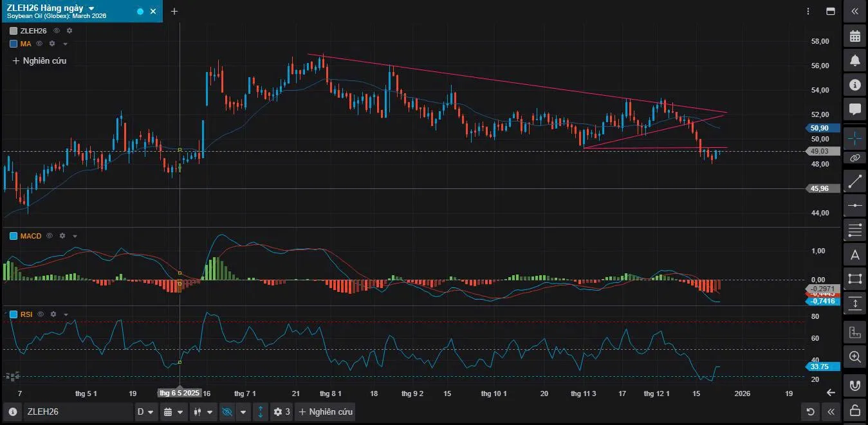Activate the magnet snap tool
The width and height of the screenshot is (868, 425).
(854, 386)
